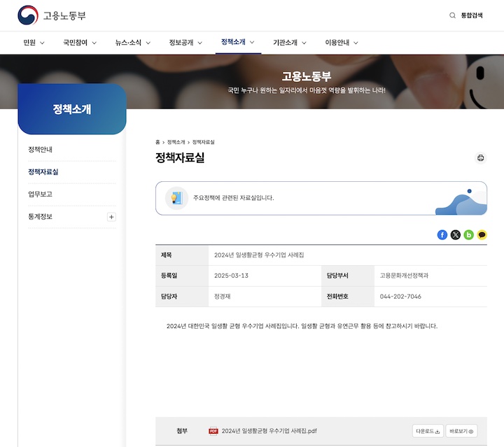Open the 뉴스·소식 dropdown menu
Image resolution: width=504 pixels, height=447 pixels.
click(x=133, y=43)
